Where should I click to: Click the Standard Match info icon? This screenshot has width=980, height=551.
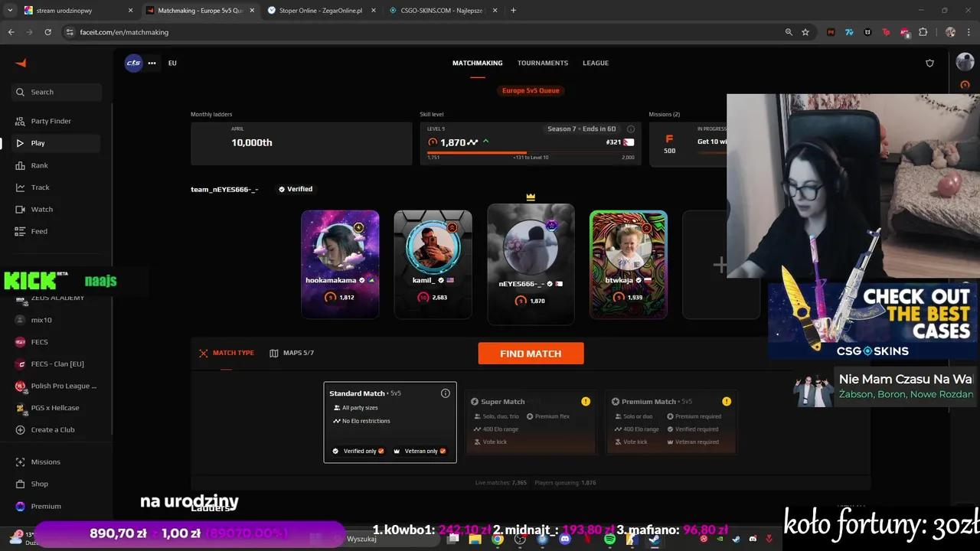tap(445, 393)
